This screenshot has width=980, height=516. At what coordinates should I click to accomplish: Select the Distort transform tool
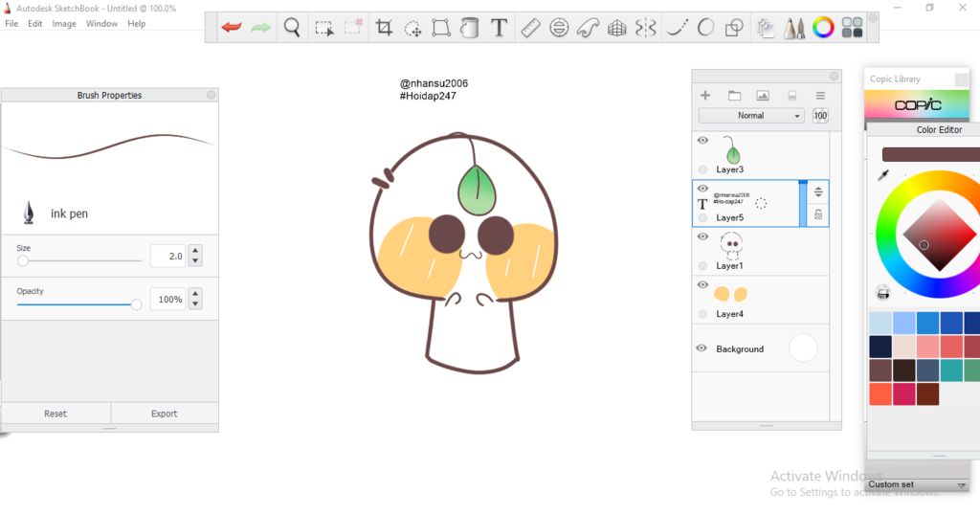[x=441, y=28]
